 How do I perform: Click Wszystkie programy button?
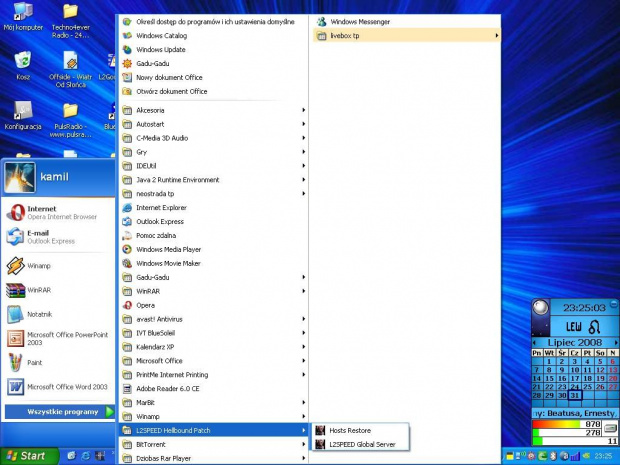click(59, 412)
